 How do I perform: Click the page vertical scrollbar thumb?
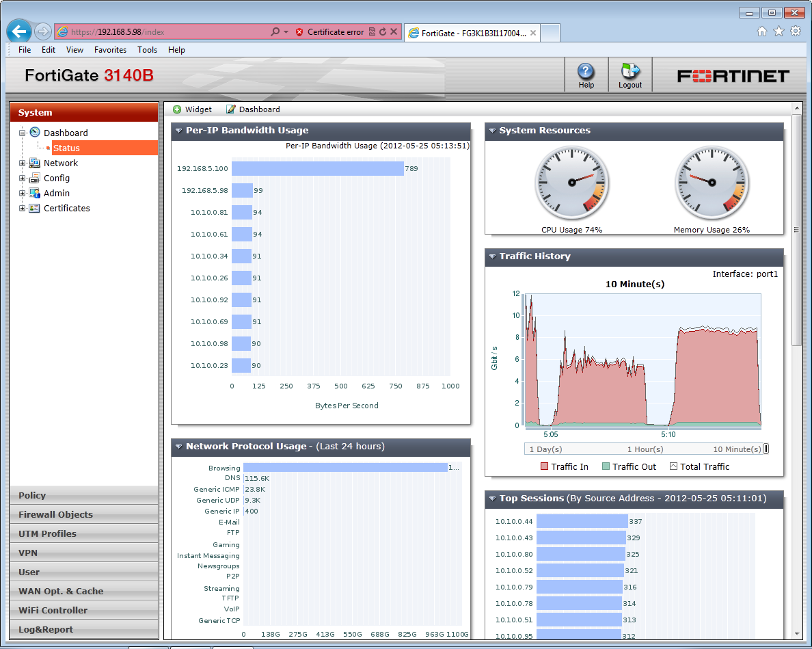point(796,230)
